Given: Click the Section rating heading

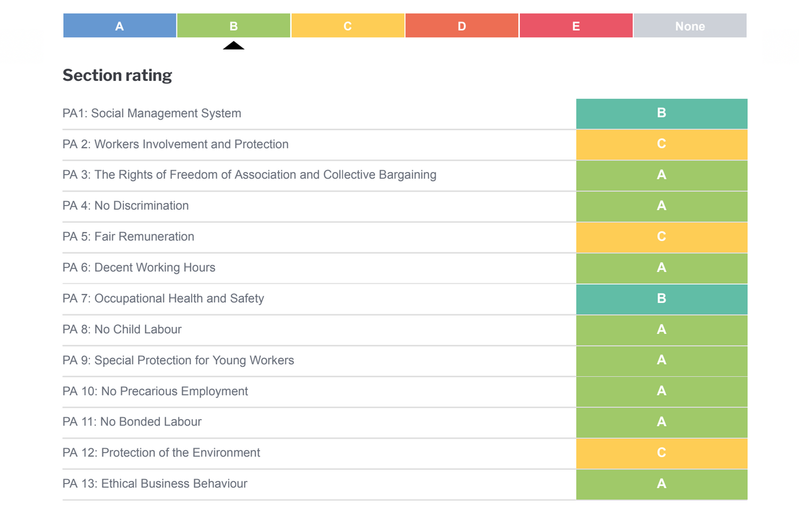Looking at the screenshot, I should [x=117, y=75].
